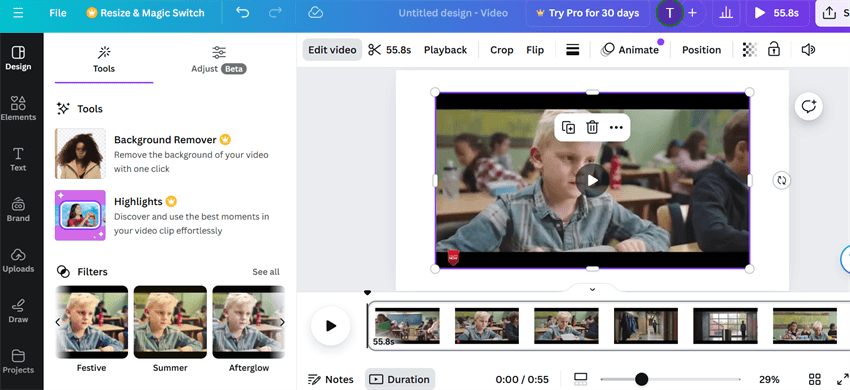This screenshot has width=850, height=390.
Task: Toggle the page thumbnails view icon
Action: point(581,379)
